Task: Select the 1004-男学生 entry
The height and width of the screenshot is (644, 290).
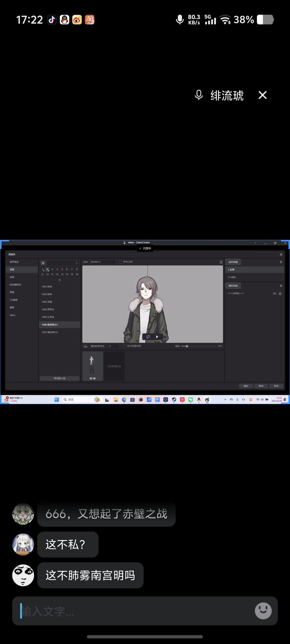Action: click(x=60, y=309)
